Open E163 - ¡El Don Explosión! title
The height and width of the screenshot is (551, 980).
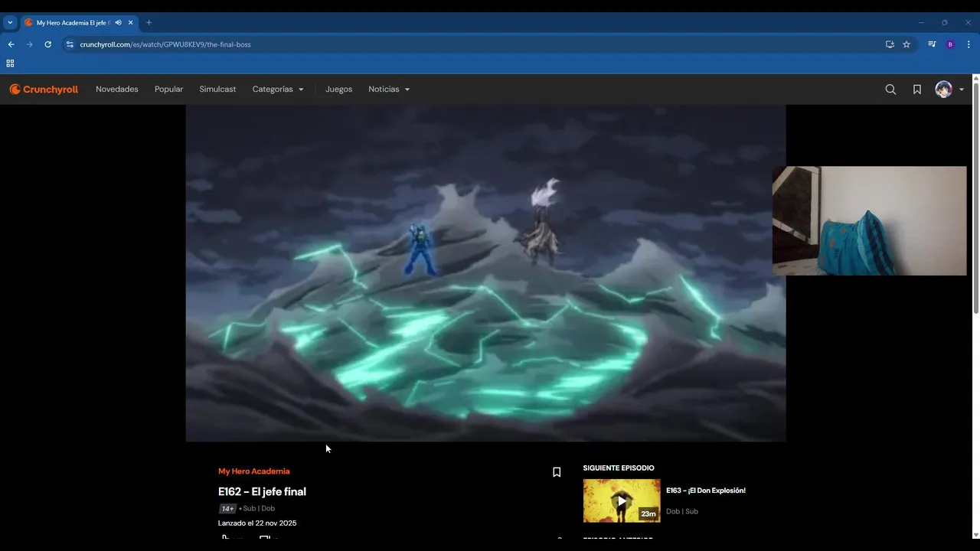point(705,491)
